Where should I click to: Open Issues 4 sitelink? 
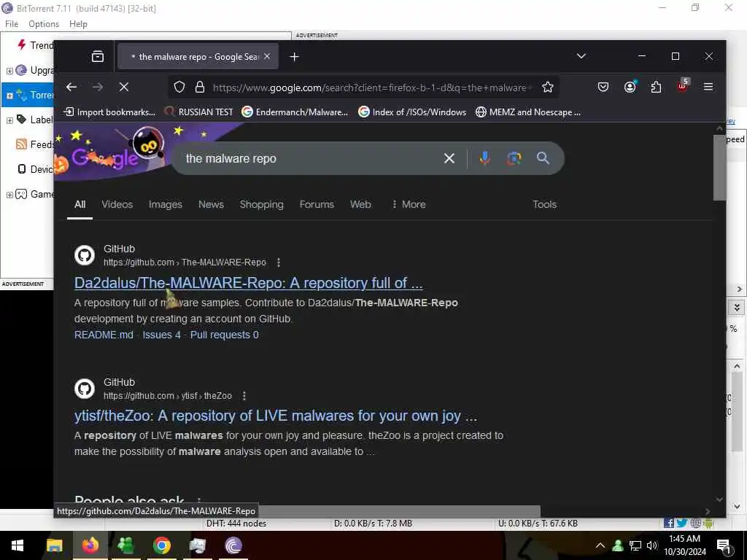click(x=161, y=335)
